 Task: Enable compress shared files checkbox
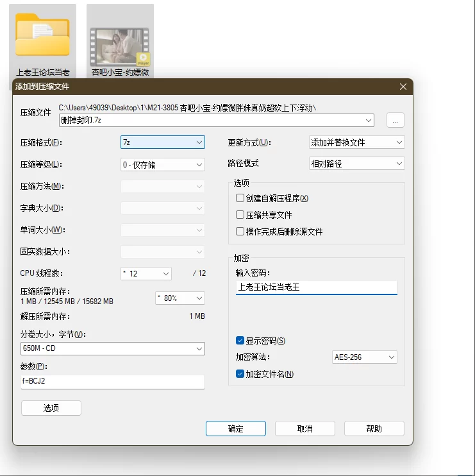pos(240,215)
